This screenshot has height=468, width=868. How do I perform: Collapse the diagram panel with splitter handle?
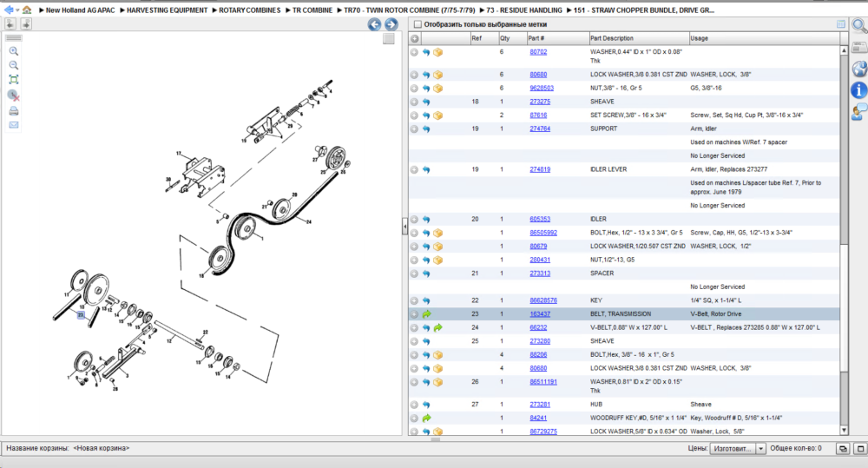coord(404,227)
